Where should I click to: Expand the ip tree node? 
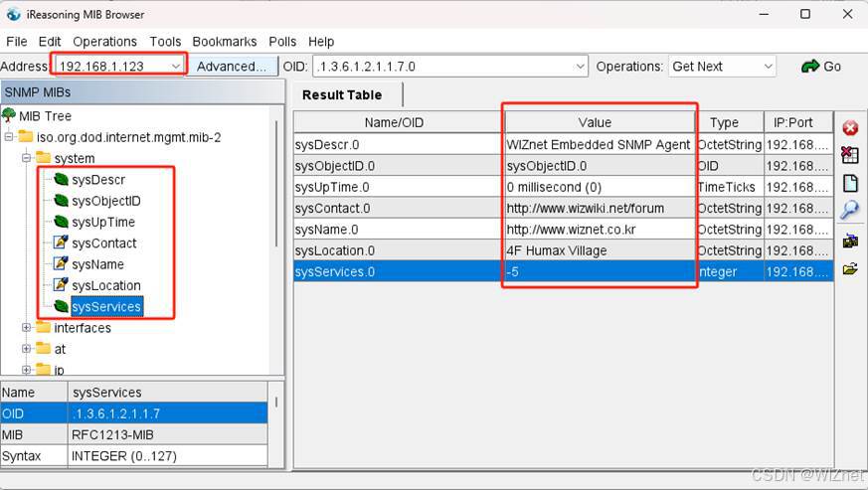[26, 369]
